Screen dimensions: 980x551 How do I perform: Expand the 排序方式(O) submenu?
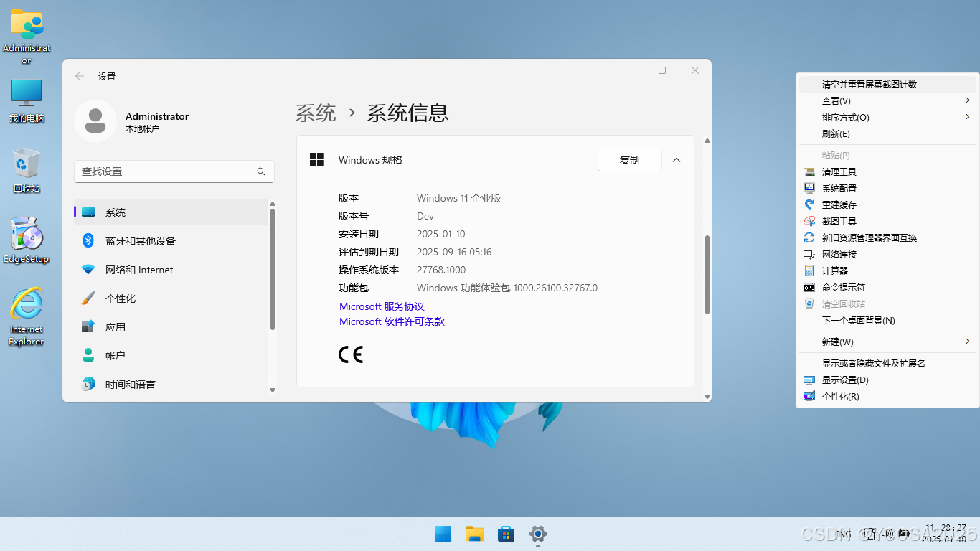(887, 117)
